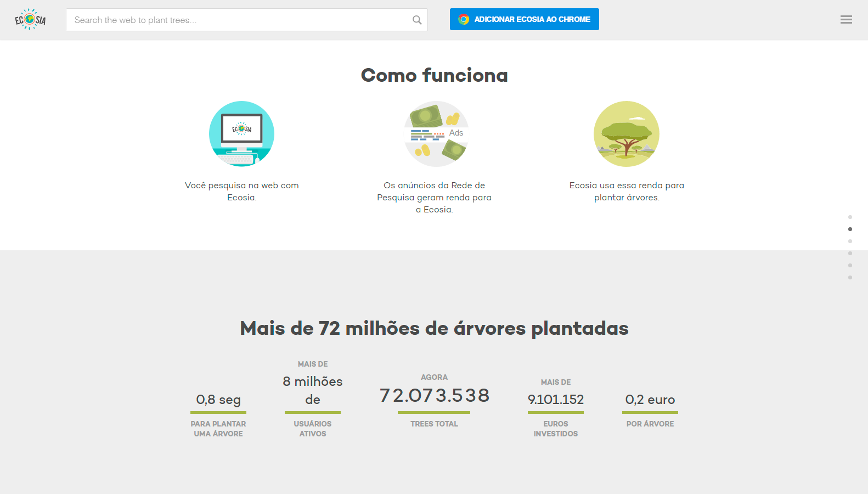
Task: Click the tree counter '72.073.538'
Action: [435, 395]
